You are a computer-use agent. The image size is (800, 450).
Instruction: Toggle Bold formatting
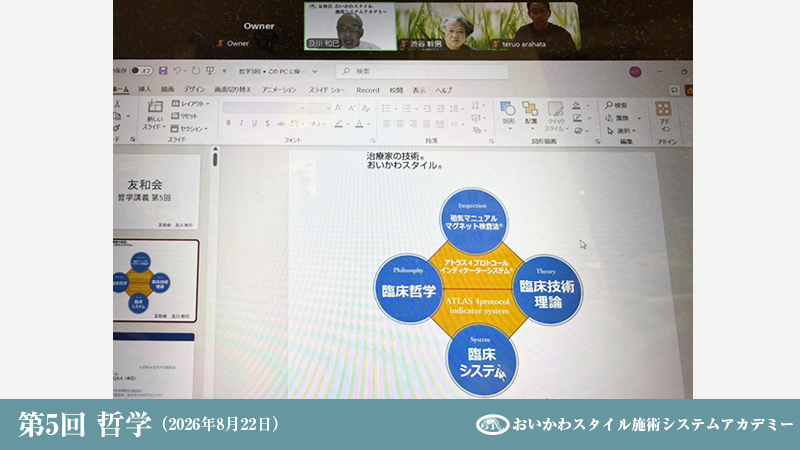(229, 123)
